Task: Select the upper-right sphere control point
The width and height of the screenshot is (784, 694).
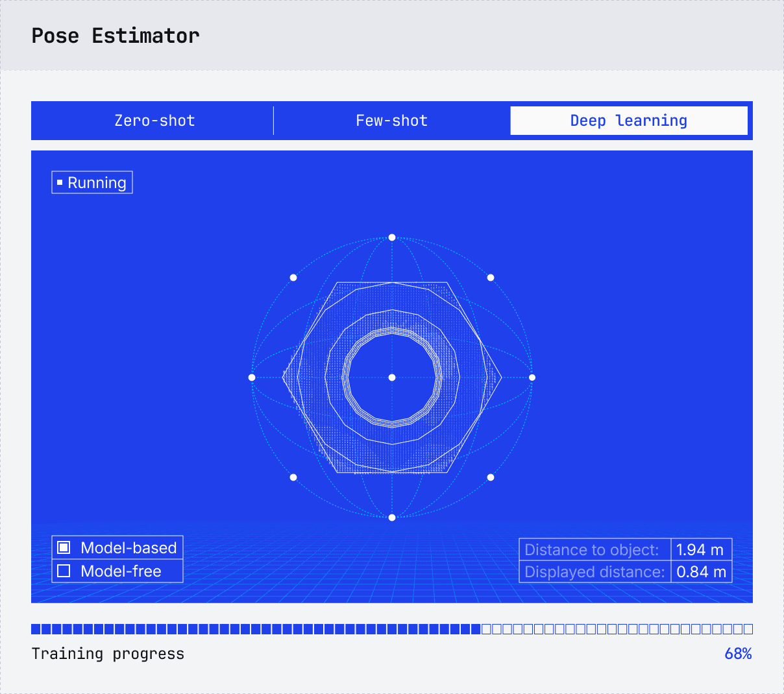Action: click(491, 278)
